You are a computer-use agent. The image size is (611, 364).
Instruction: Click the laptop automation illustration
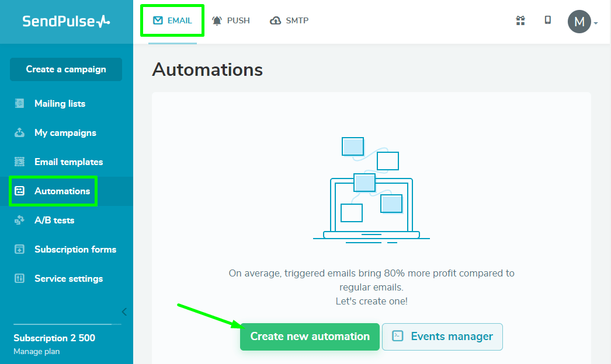point(372,190)
